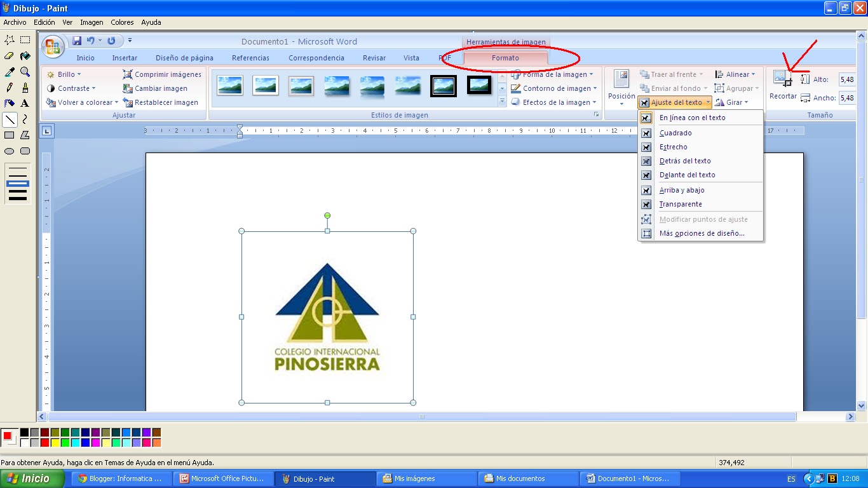Image resolution: width=868 pixels, height=488 pixels.
Task: Select Detrás del texto option
Action: click(700, 161)
